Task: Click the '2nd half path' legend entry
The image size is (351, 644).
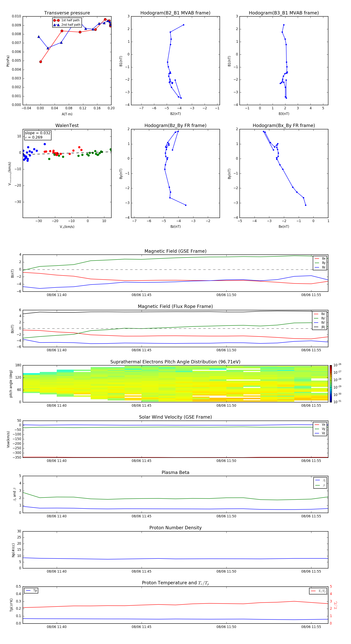Action: coord(67,25)
